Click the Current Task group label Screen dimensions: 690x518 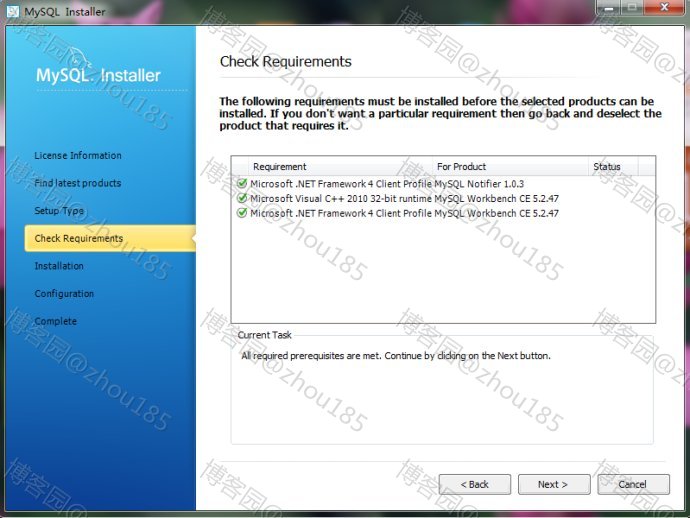[x=264, y=335]
